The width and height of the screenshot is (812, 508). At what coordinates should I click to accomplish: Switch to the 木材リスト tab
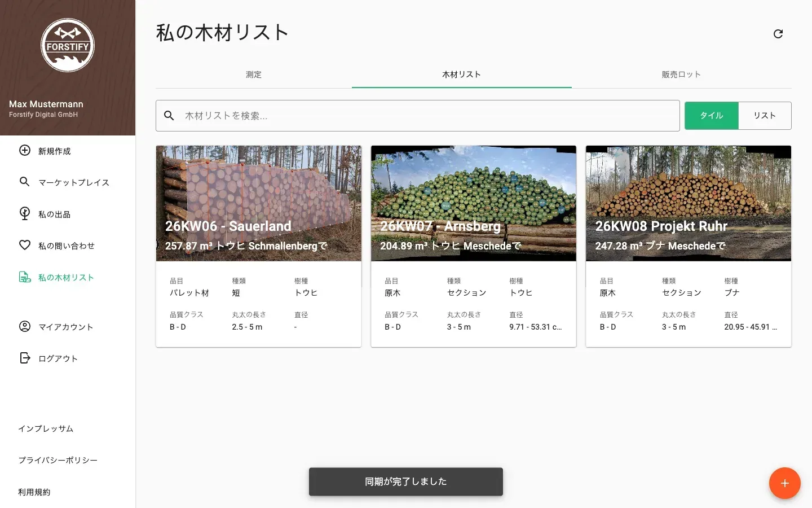(462, 75)
